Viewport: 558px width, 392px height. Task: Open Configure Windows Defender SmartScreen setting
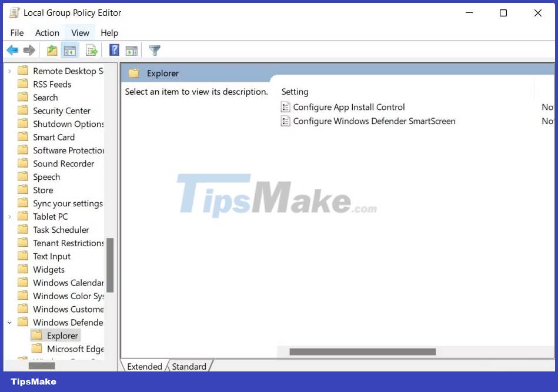[x=375, y=121]
